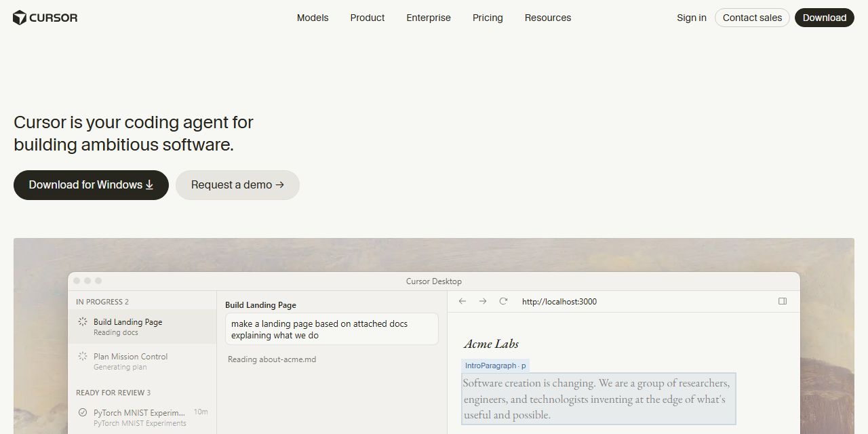Open the Enterprise menu item

click(429, 18)
